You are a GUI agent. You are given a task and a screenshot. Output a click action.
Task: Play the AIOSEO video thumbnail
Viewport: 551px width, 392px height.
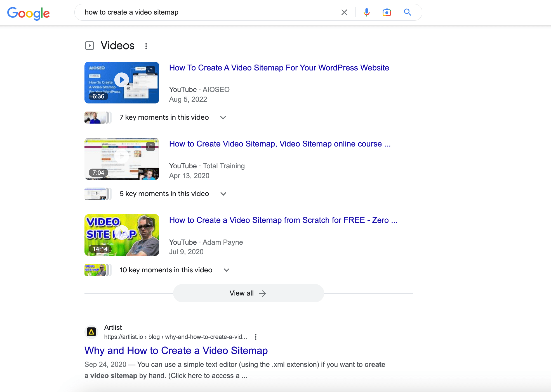[x=122, y=82]
